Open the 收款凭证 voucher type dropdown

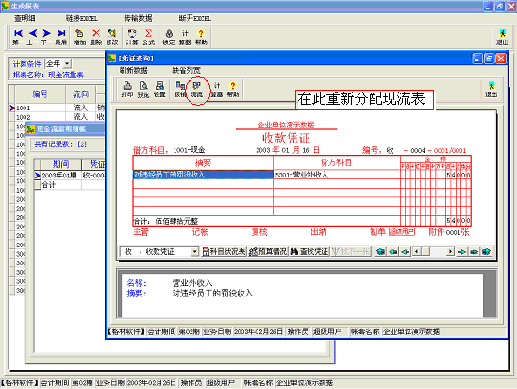coord(195,252)
